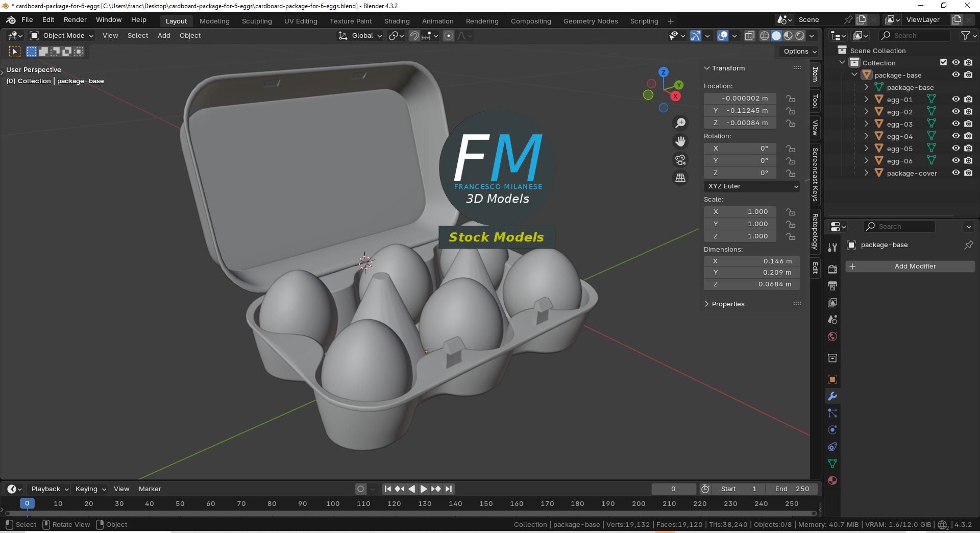Toggle proportional editing

point(449,36)
